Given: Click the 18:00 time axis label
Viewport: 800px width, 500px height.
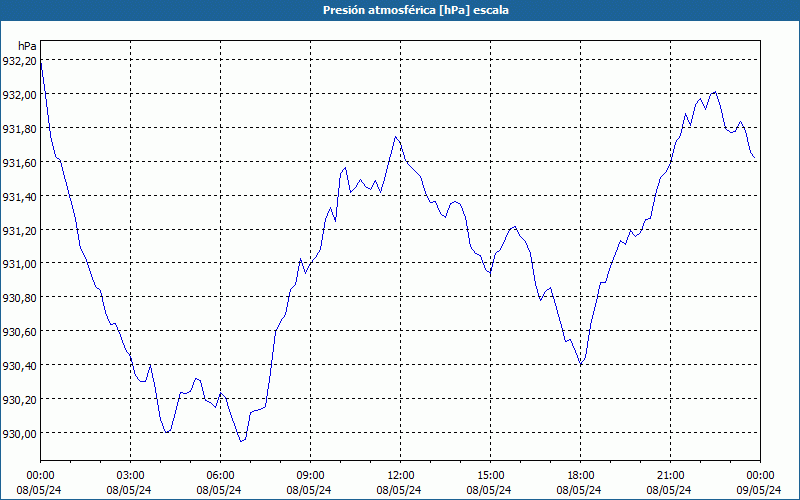Looking at the screenshot, I should 581,476.
